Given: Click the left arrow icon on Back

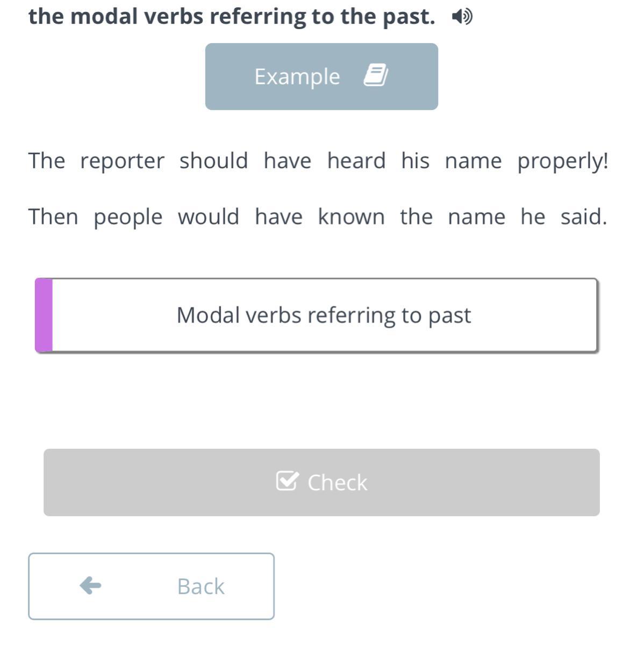Looking at the screenshot, I should [x=90, y=585].
